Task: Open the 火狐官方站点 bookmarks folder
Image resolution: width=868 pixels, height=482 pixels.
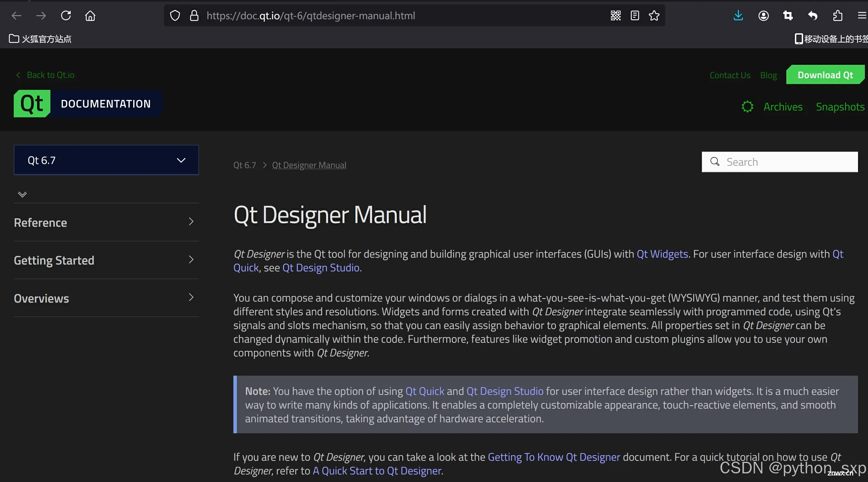Action: pyautogui.click(x=40, y=39)
